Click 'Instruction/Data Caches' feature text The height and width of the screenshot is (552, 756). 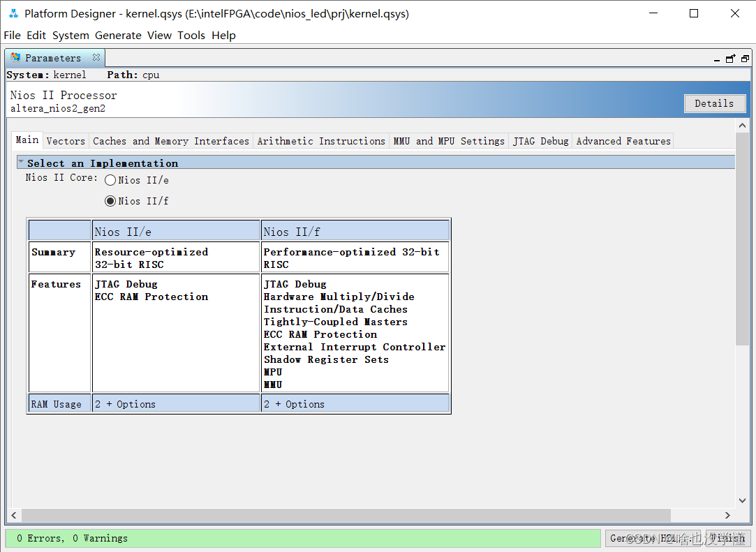pos(336,309)
